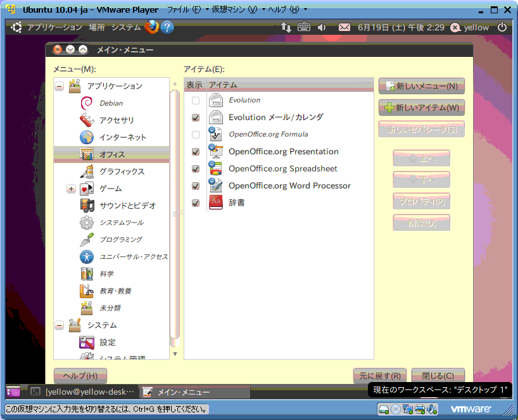518x420 pixels.
Task: Open the keyboard input method icon
Action: pos(303,27)
